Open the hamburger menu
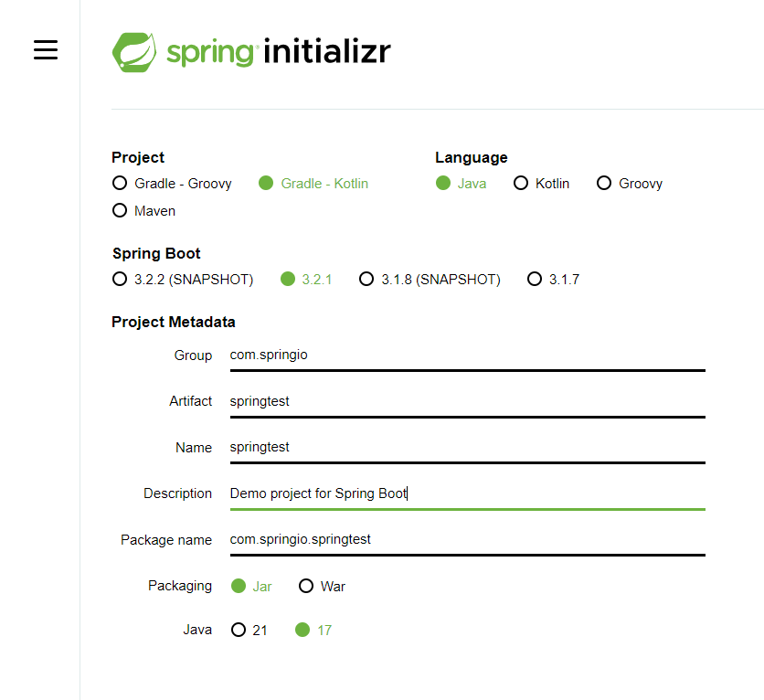 coord(46,50)
